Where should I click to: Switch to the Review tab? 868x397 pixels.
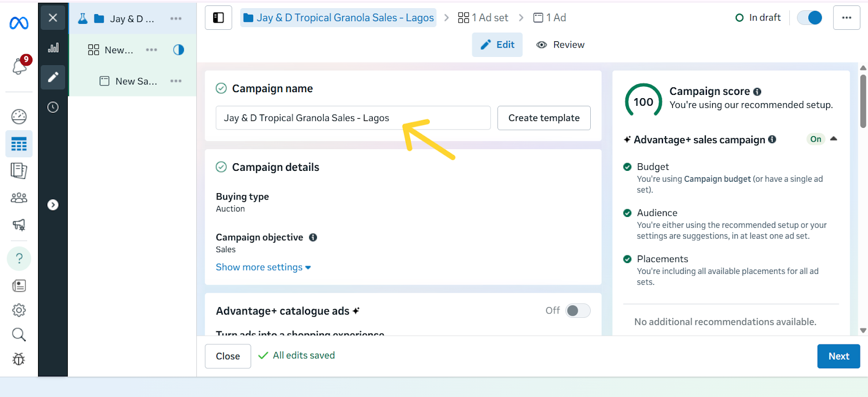click(560, 44)
